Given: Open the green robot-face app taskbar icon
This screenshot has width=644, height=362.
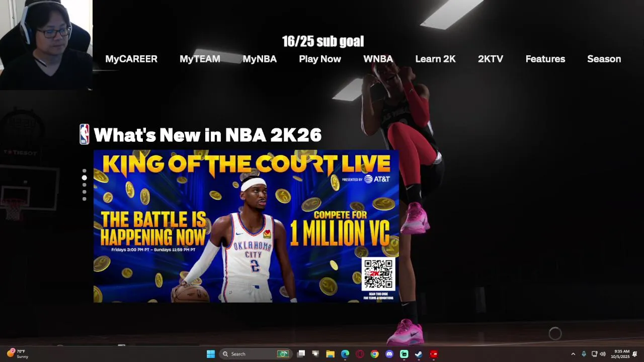Looking at the screenshot, I should (404, 354).
